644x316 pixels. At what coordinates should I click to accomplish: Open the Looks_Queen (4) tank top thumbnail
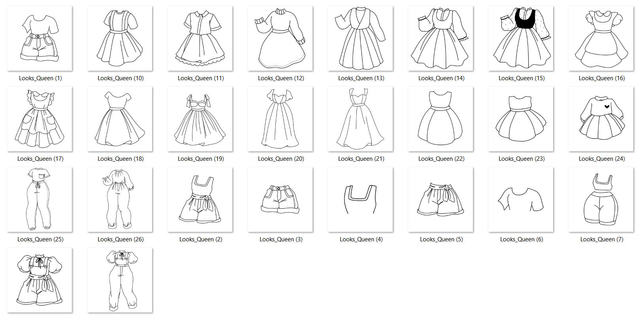point(360,199)
